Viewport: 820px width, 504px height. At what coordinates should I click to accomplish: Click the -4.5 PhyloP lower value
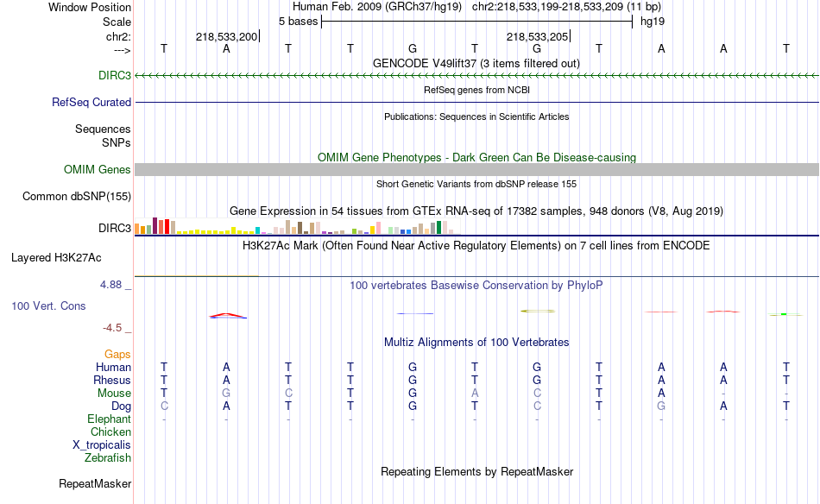point(112,328)
